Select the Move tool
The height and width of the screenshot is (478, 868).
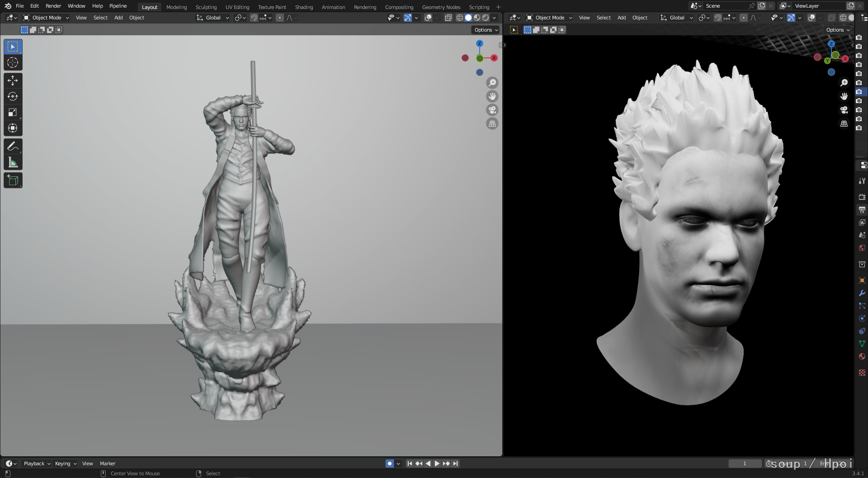(x=13, y=80)
